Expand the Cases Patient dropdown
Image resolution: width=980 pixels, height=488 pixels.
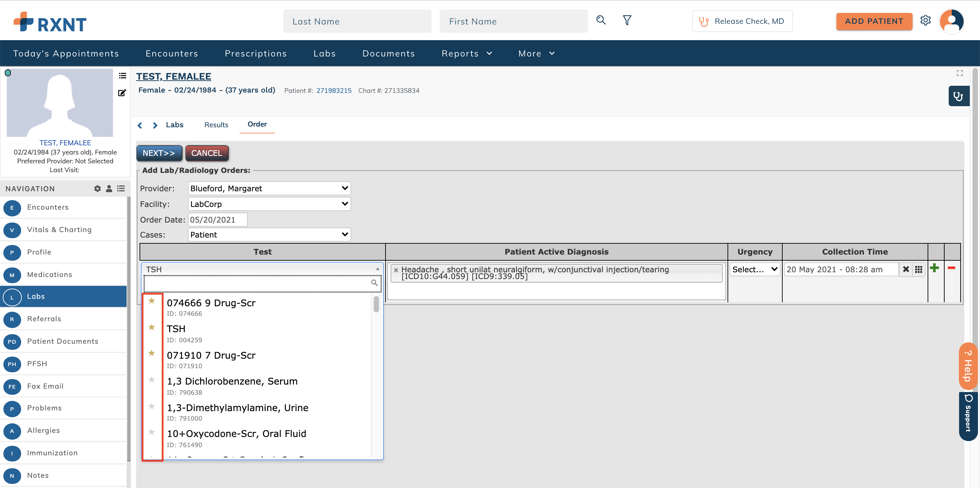[x=269, y=235]
